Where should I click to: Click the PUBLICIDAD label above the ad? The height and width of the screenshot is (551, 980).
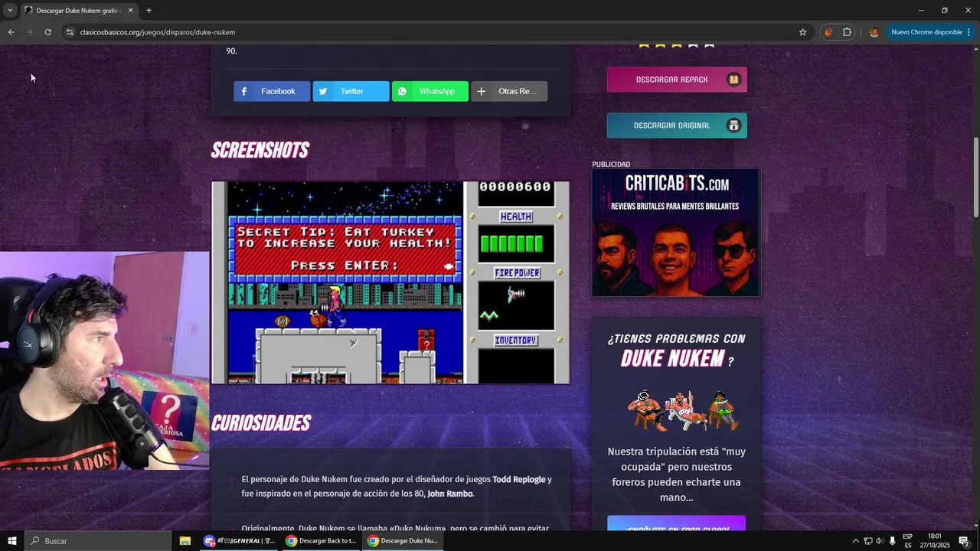point(611,165)
